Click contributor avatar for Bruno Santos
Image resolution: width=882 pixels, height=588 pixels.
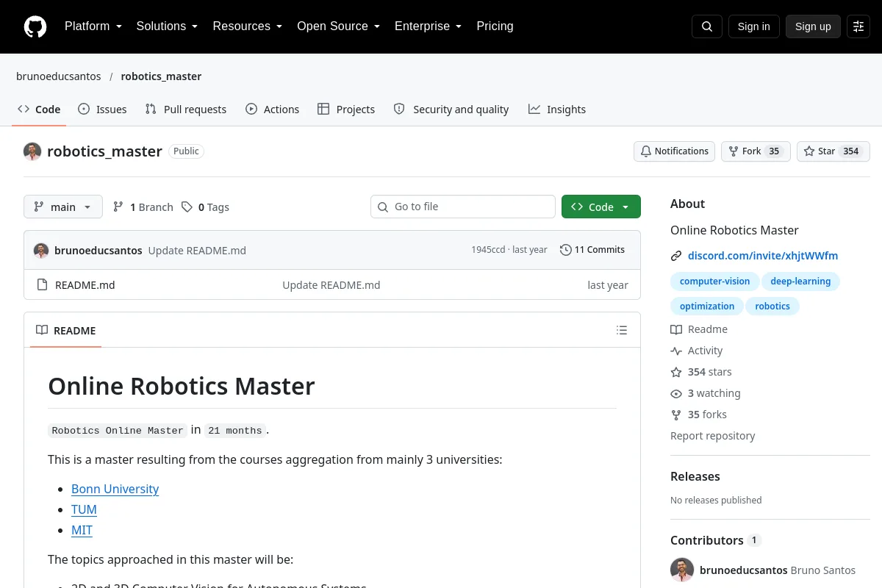tap(682, 570)
